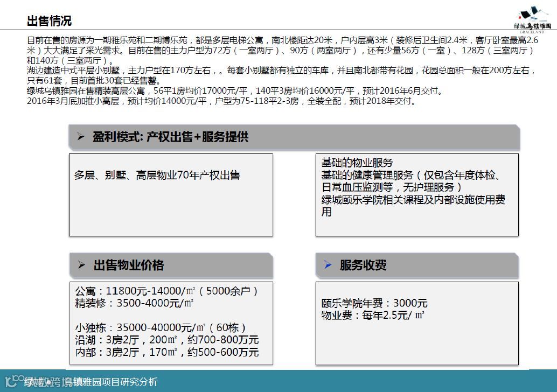Click the arrow bullet beside 盈利模式
The width and height of the screenshot is (557, 392).
tap(81, 137)
